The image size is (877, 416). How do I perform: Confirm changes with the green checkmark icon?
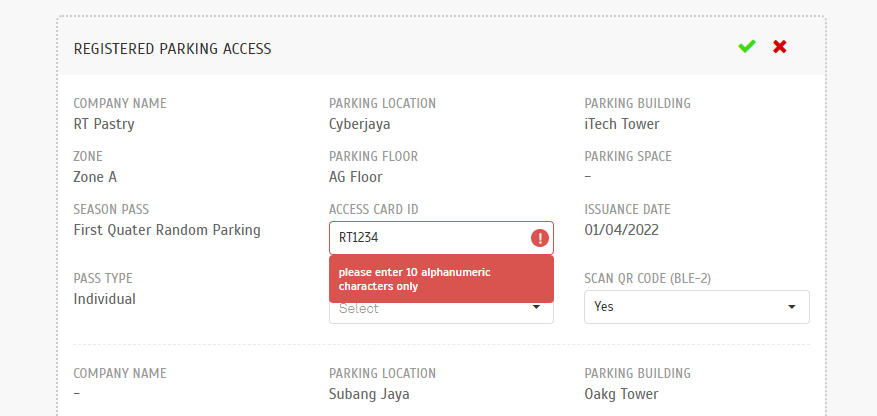[x=747, y=47]
